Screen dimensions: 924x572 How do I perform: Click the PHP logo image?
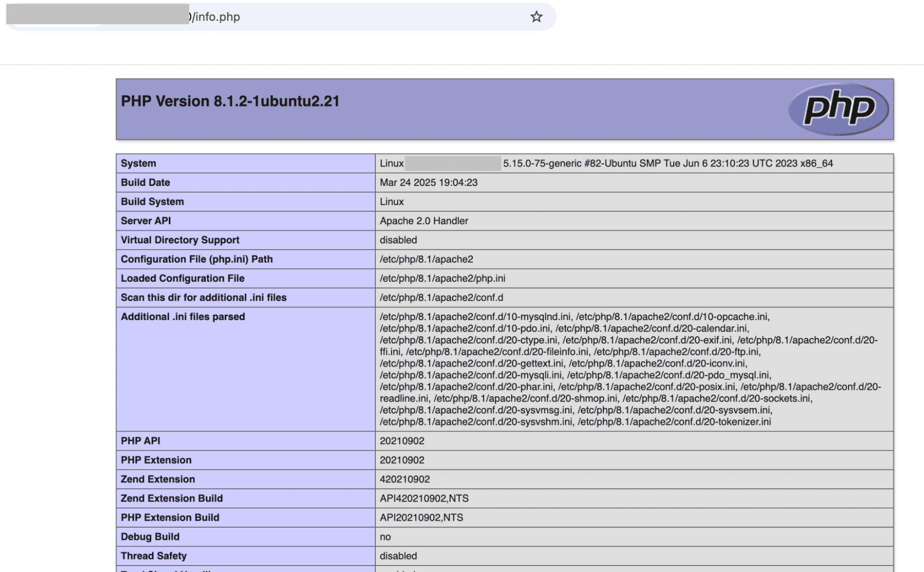click(838, 109)
